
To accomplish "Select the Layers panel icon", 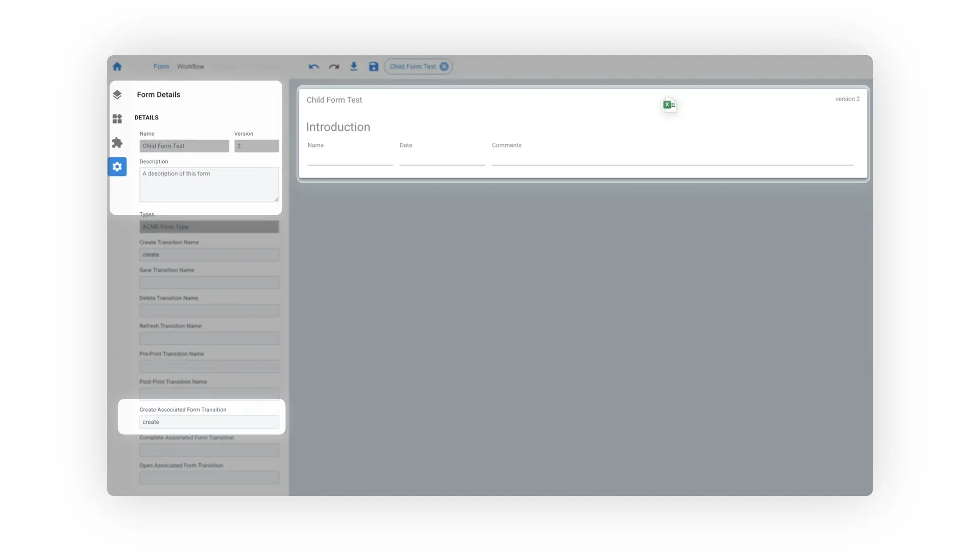I will coord(117,94).
